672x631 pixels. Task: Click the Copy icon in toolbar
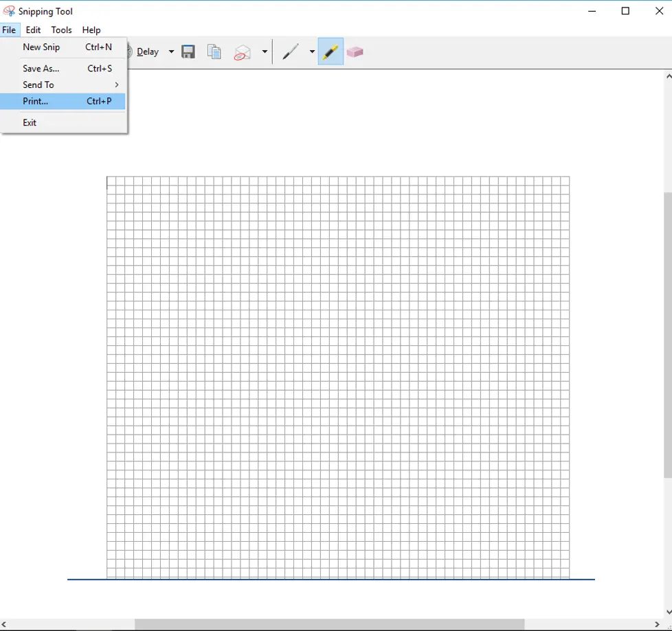pyautogui.click(x=214, y=51)
